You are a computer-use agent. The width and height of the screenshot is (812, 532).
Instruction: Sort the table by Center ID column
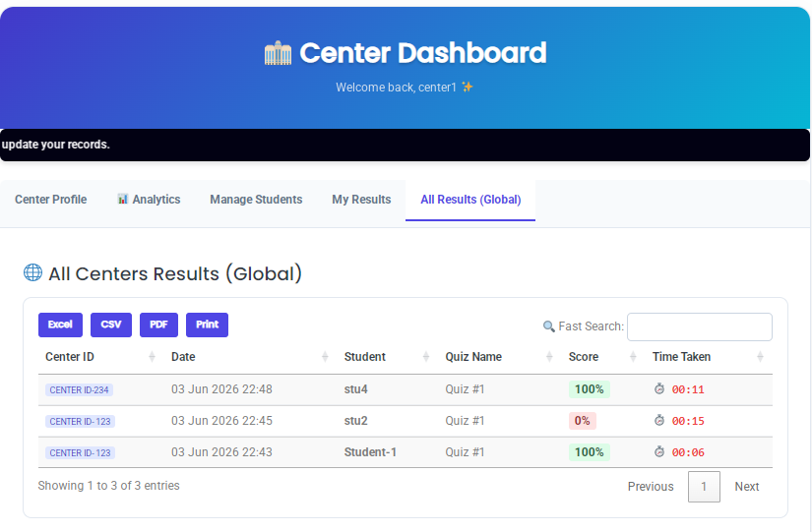tap(100, 357)
